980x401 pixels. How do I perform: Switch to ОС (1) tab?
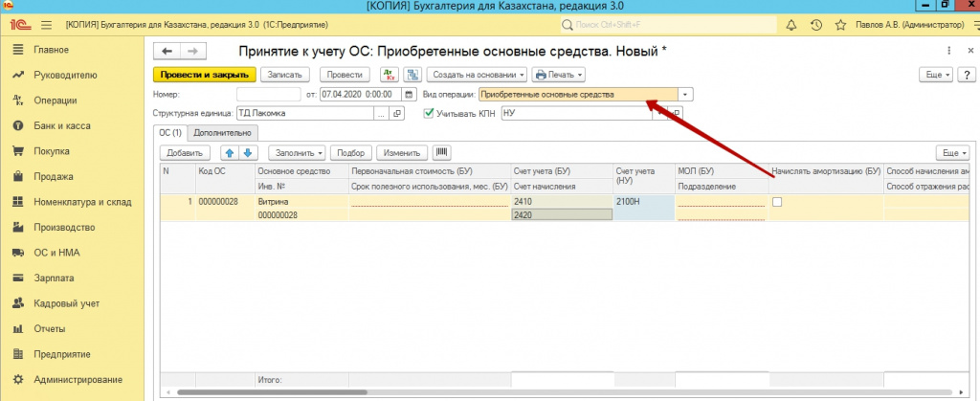(x=170, y=132)
